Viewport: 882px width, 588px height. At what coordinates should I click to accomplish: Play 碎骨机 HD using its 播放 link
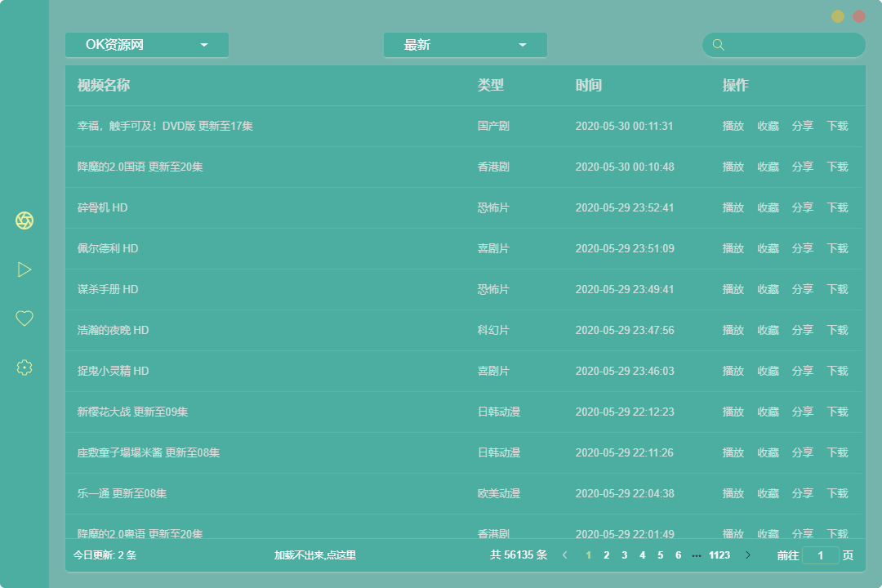tap(733, 207)
